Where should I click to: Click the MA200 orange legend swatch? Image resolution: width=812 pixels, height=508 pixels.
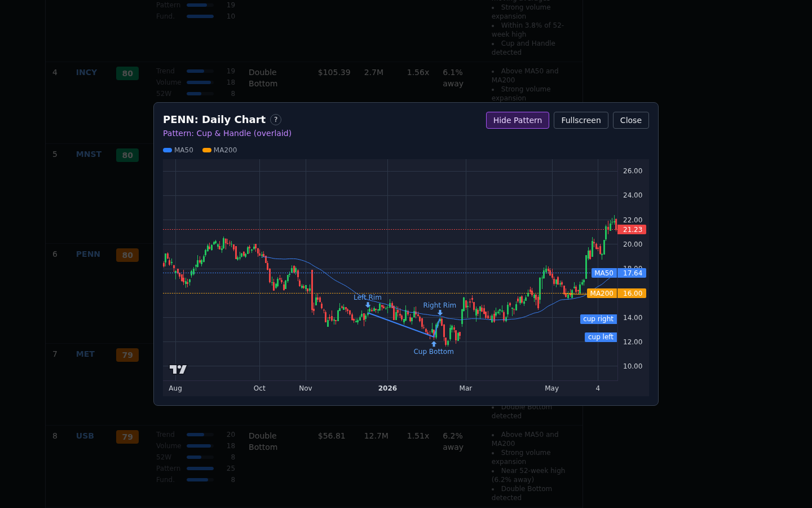pos(207,150)
